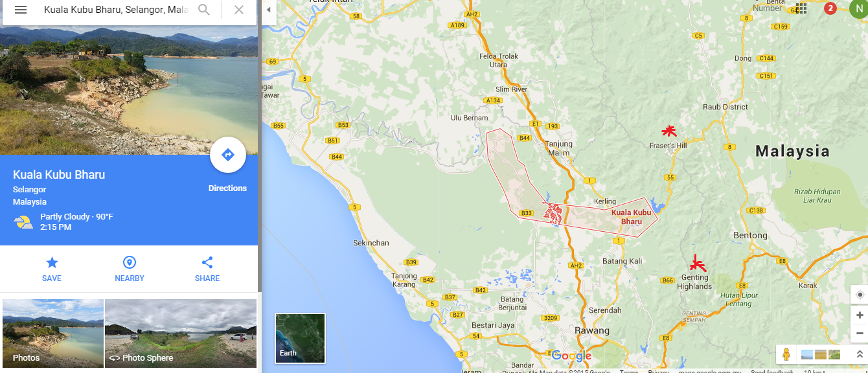Image resolution: width=868 pixels, height=373 pixels.
Task: Pick the Street View pegman
Action: (x=786, y=355)
